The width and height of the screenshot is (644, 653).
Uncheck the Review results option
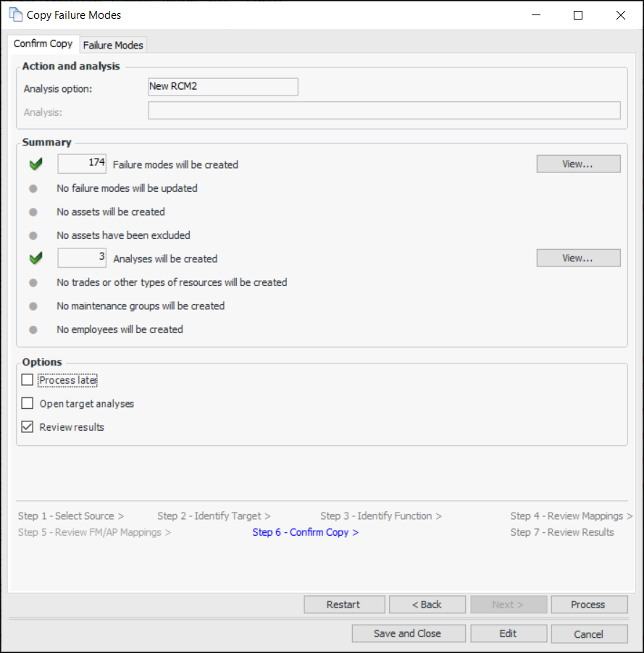[28, 427]
